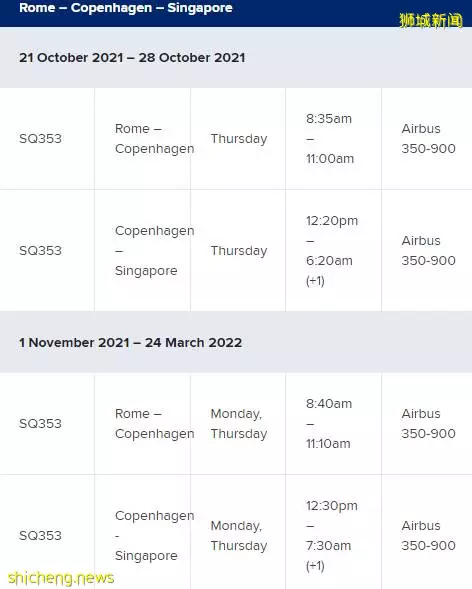This screenshot has width=472, height=589.
Task: Select the 8:35am – 11:00am time cell
Action: coord(330,139)
